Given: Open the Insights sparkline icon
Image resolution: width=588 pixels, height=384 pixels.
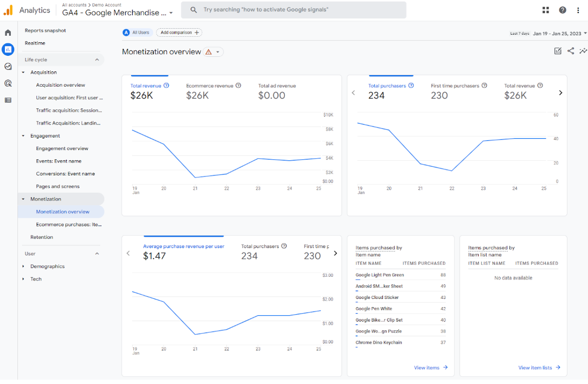Looking at the screenshot, I should click(x=583, y=51).
